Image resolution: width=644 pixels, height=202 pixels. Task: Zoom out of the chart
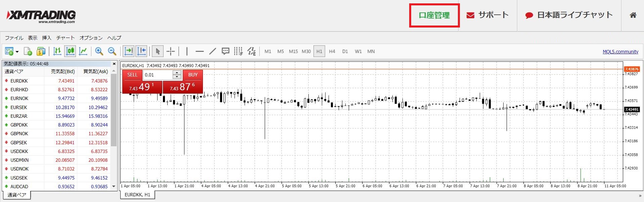[112, 51]
